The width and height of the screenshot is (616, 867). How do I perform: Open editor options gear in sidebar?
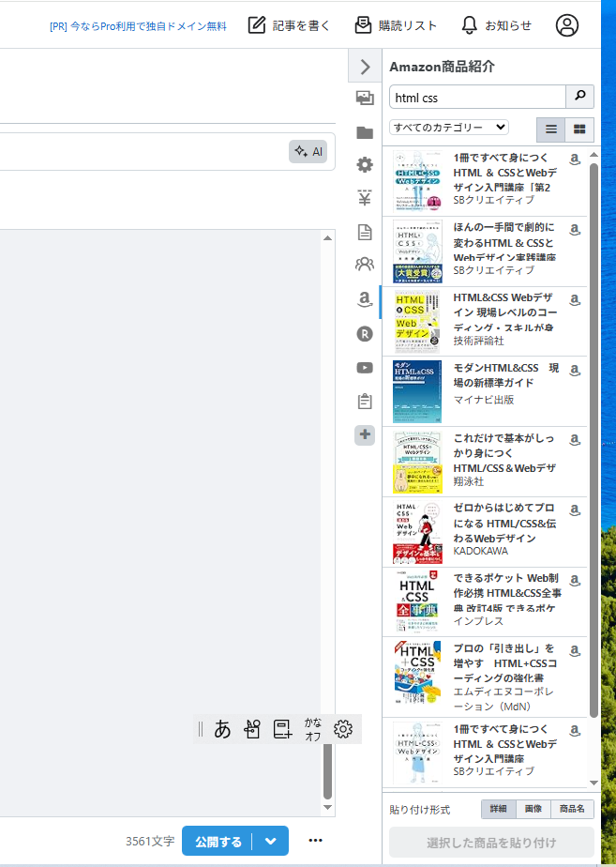[x=365, y=165]
